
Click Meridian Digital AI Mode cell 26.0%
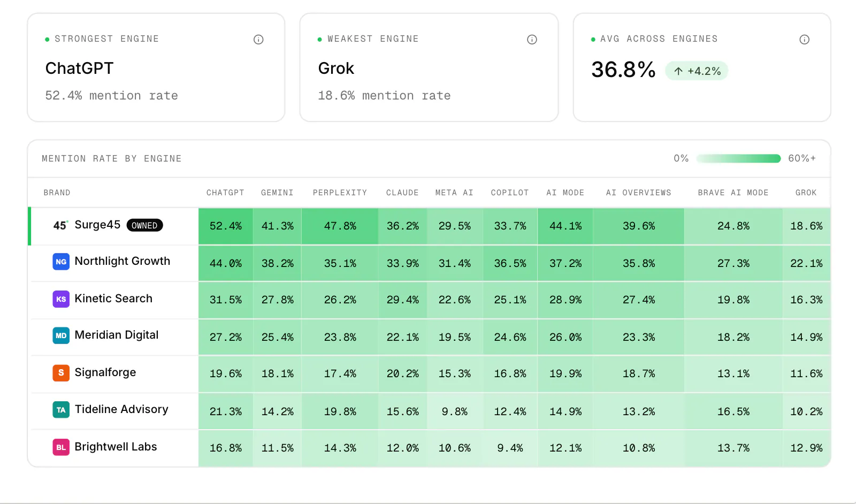565,338
